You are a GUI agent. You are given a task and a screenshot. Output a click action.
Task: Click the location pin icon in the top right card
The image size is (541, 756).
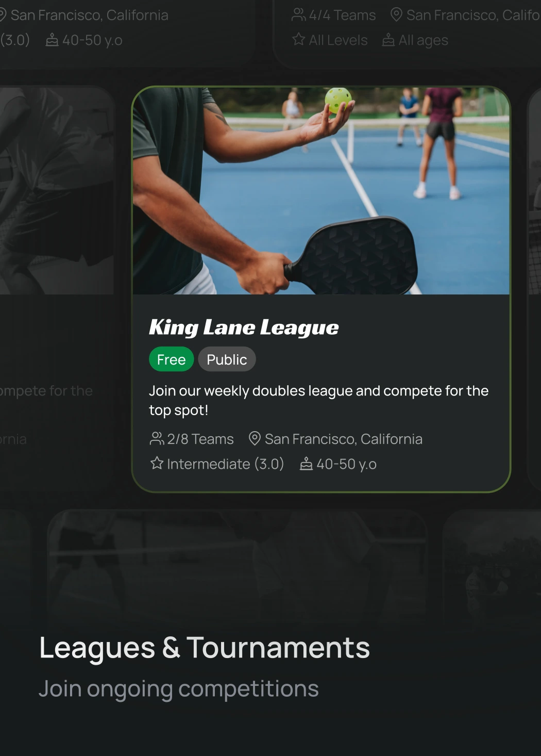point(396,14)
